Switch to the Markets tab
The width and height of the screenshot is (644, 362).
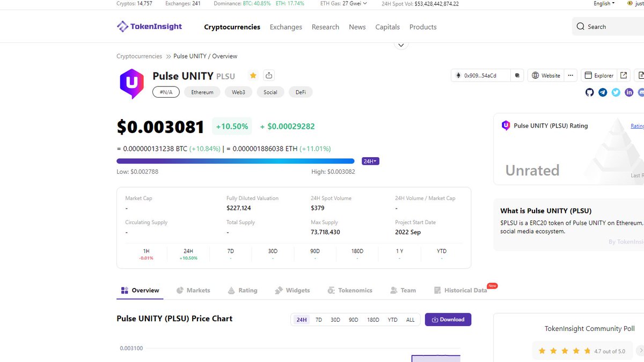point(193,290)
